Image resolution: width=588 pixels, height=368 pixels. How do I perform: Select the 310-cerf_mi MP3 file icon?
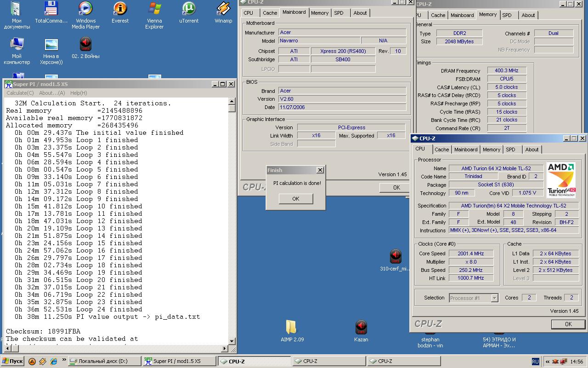click(395, 260)
